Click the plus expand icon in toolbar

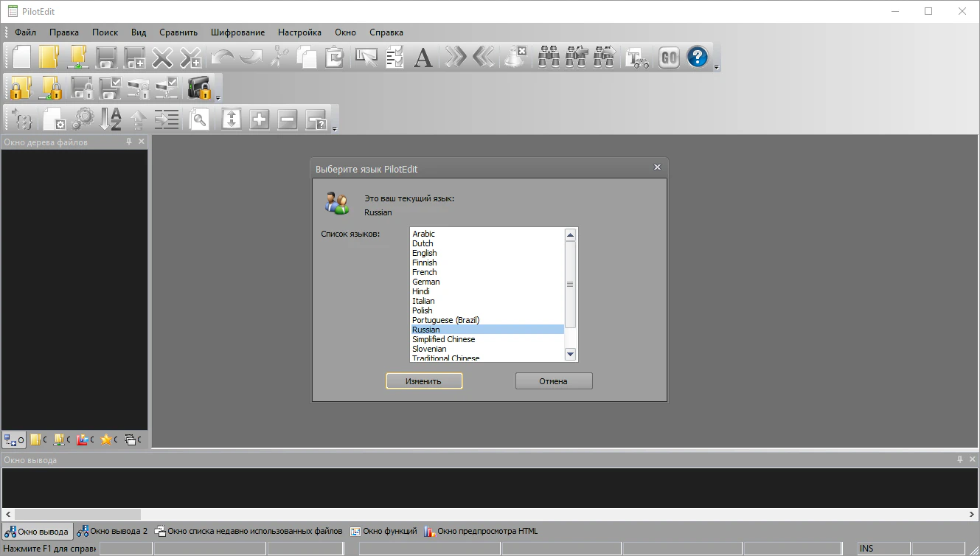[260, 119]
